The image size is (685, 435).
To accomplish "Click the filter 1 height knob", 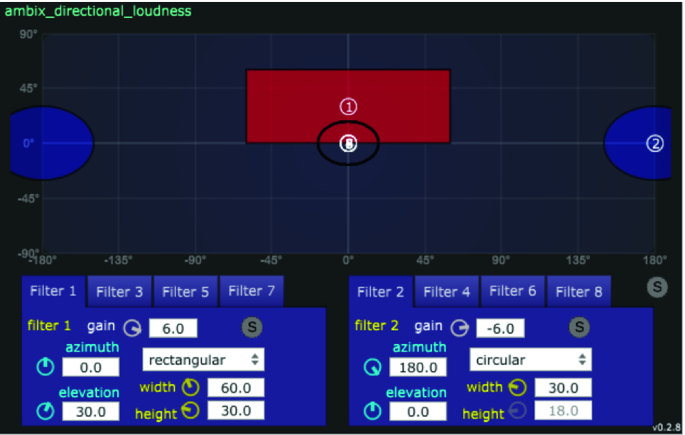I will point(191,410).
